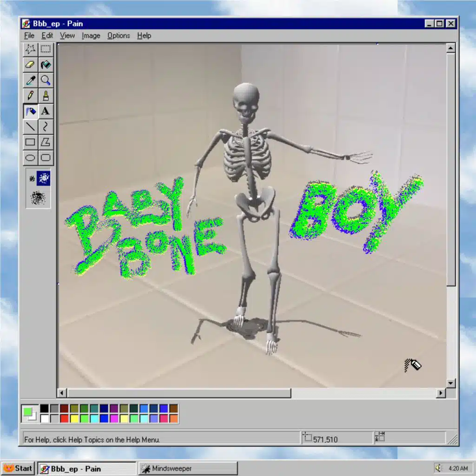This screenshot has height=476, width=476.
Task: Select the Curve tool
Action: pos(46,126)
